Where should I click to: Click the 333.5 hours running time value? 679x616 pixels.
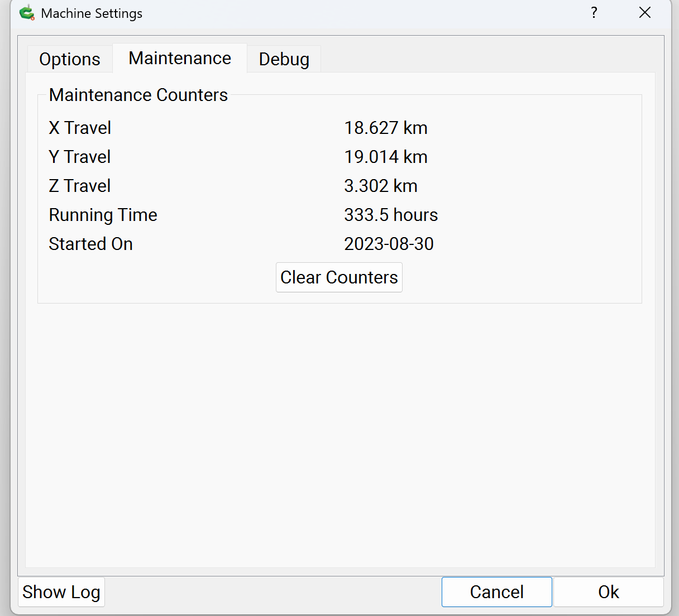pos(391,215)
